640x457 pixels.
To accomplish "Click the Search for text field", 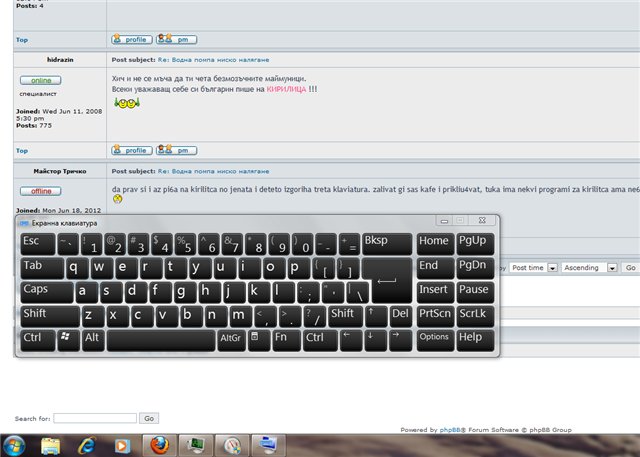I will click(95, 418).
